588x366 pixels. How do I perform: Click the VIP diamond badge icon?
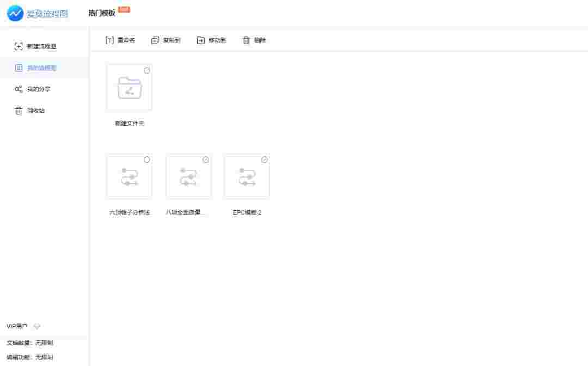(x=36, y=326)
